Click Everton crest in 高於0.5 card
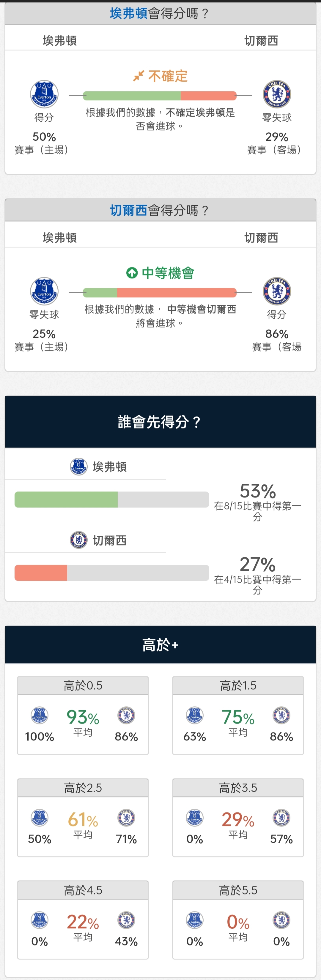321x980 pixels. click(x=40, y=716)
